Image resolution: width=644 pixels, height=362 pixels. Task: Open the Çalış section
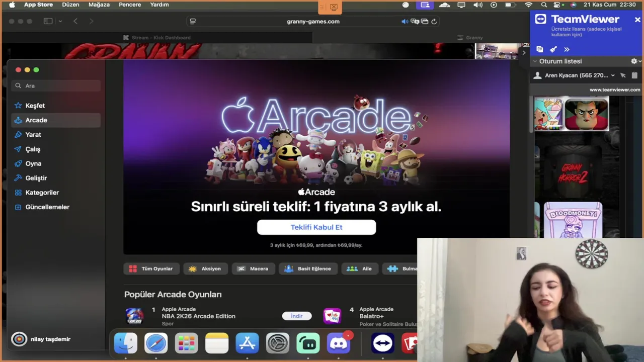tap(56, 149)
